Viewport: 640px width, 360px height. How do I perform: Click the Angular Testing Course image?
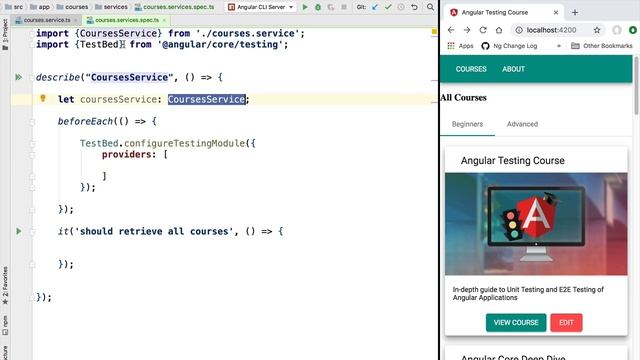pyautogui.click(x=536, y=224)
